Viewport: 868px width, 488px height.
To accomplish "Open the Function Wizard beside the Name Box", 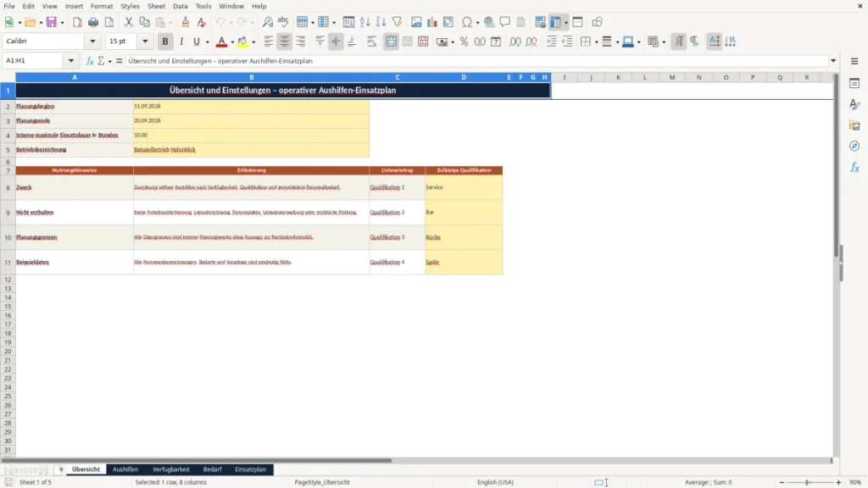I will tap(90, 61).
